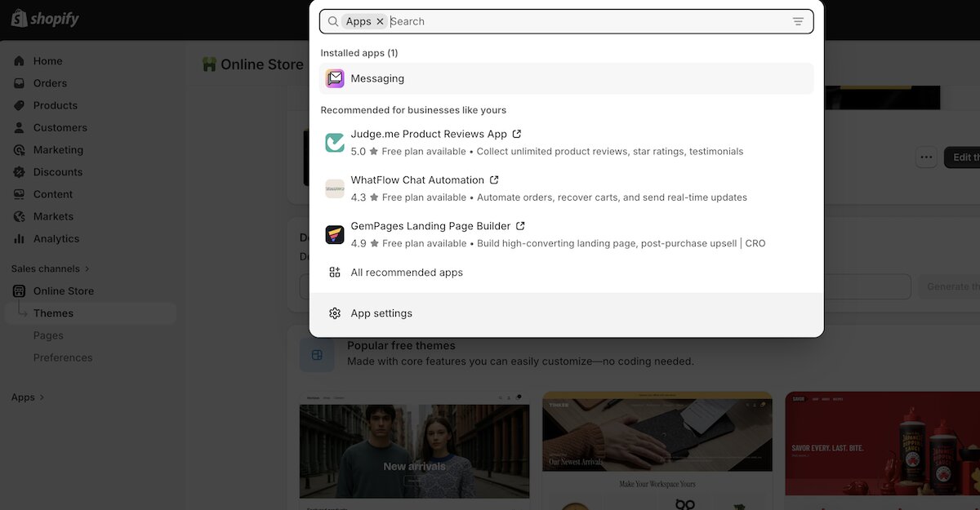Click the Discounts badge icon
Viewport: 980px width, 510px height.
coord(19,172)
